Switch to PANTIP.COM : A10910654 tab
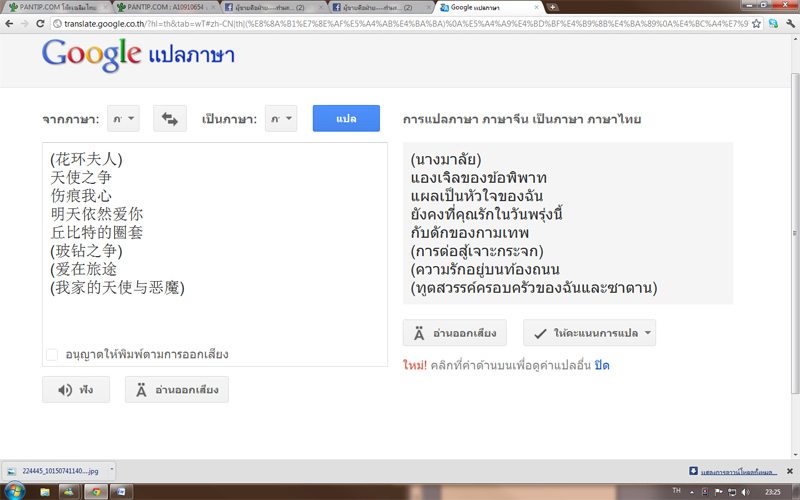The image size is (800, 500). pos(164,7)
